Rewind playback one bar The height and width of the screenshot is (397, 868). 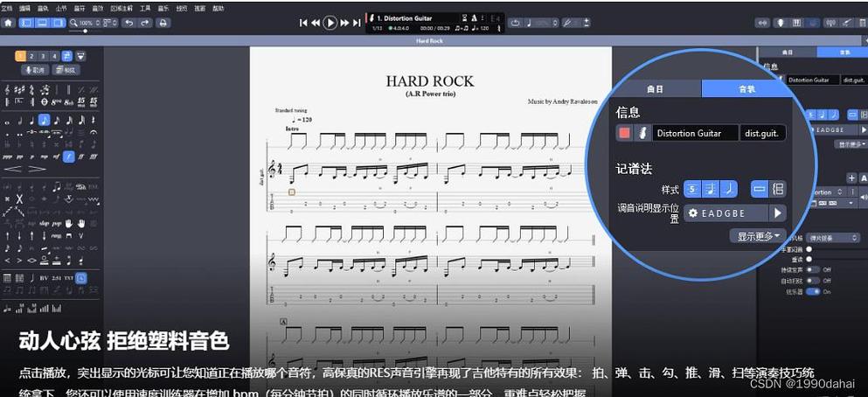316,23
